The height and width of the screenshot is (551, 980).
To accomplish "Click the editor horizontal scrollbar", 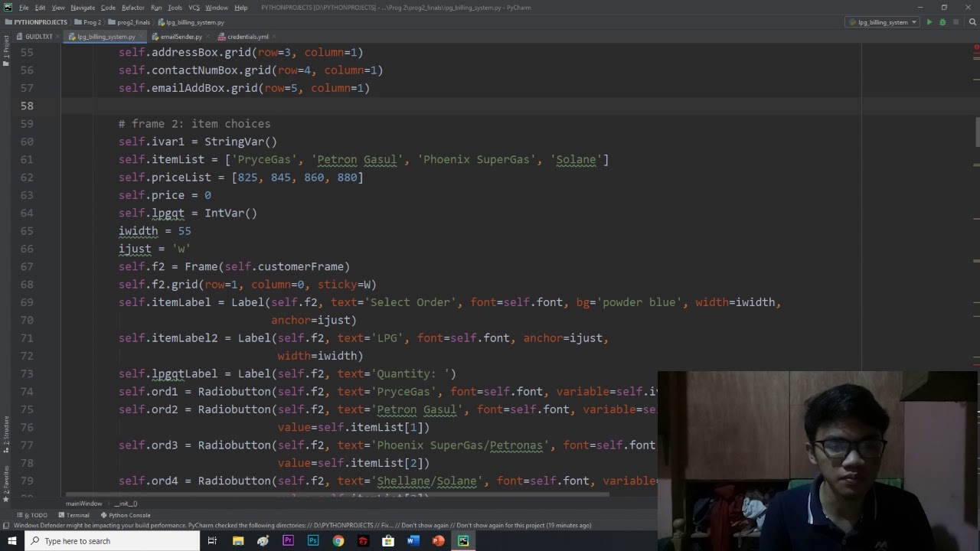I will pyautogui.click(x=337, y=494).
